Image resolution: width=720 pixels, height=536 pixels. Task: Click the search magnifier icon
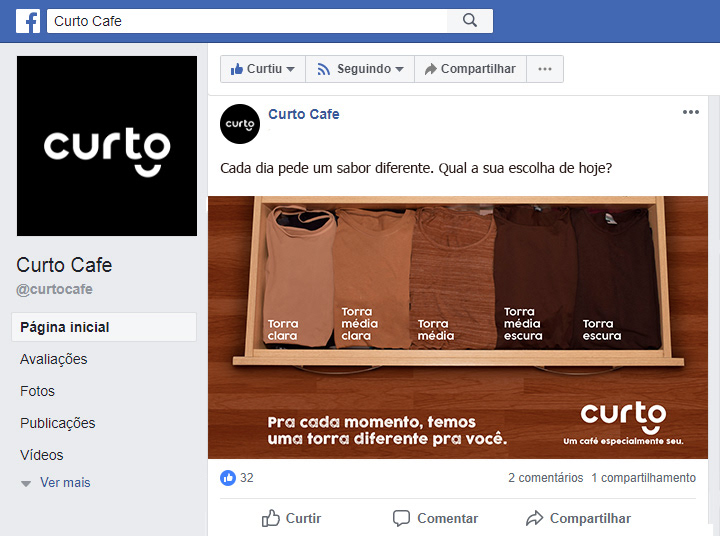[x=470, y=21]
